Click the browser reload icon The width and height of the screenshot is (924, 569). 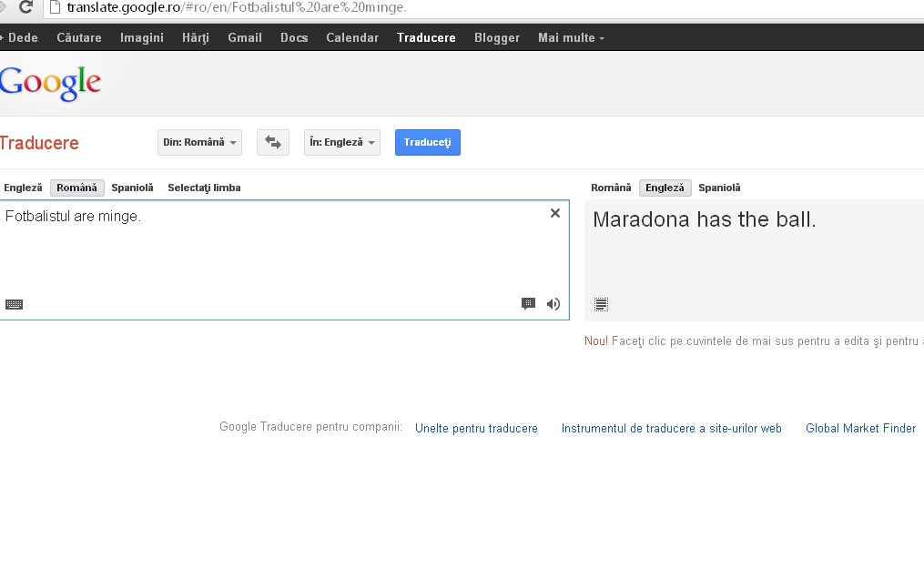pos(25,7)
